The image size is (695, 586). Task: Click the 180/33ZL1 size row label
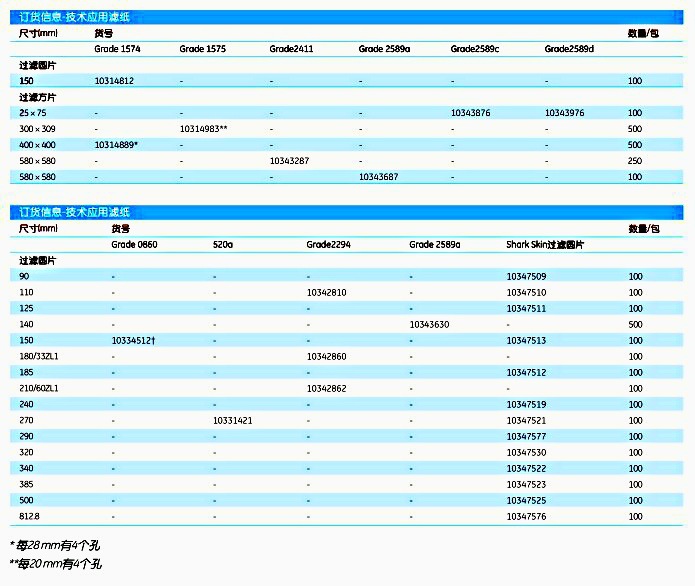pyautogui.click(x=39, y=356)
